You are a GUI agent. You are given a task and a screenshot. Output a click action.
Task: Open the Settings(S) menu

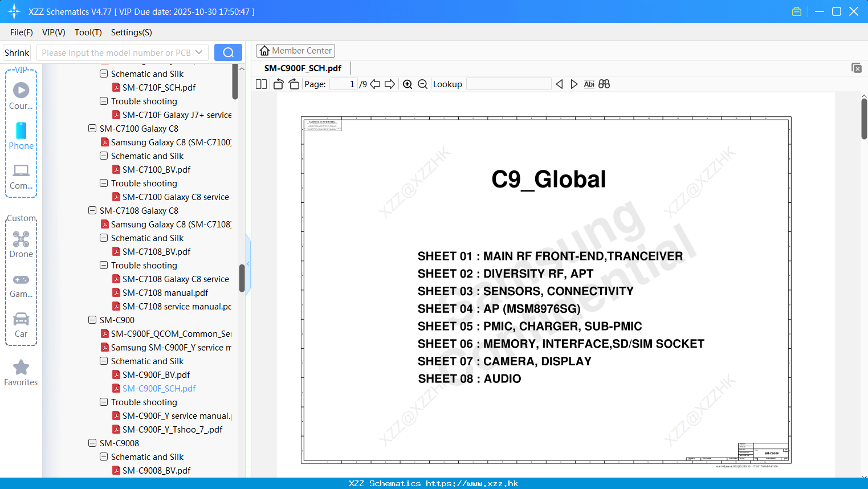[132, 32]
